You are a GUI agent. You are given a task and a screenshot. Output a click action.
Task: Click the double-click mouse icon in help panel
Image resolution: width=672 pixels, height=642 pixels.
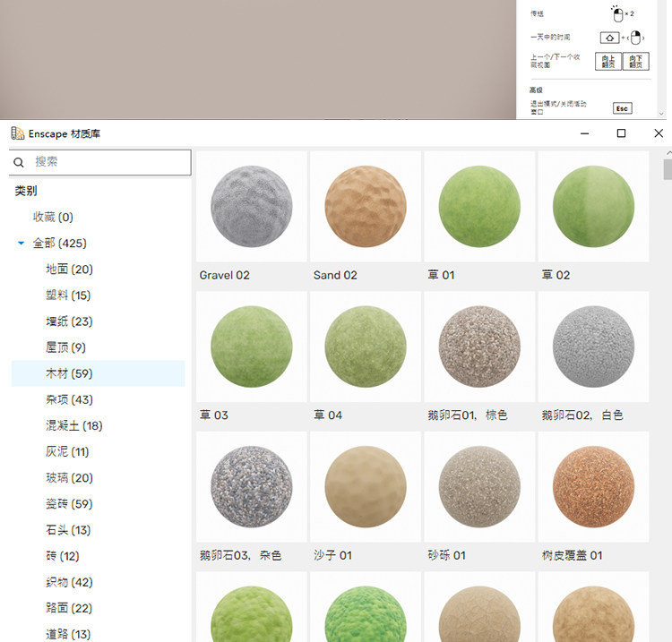(617, 14)
